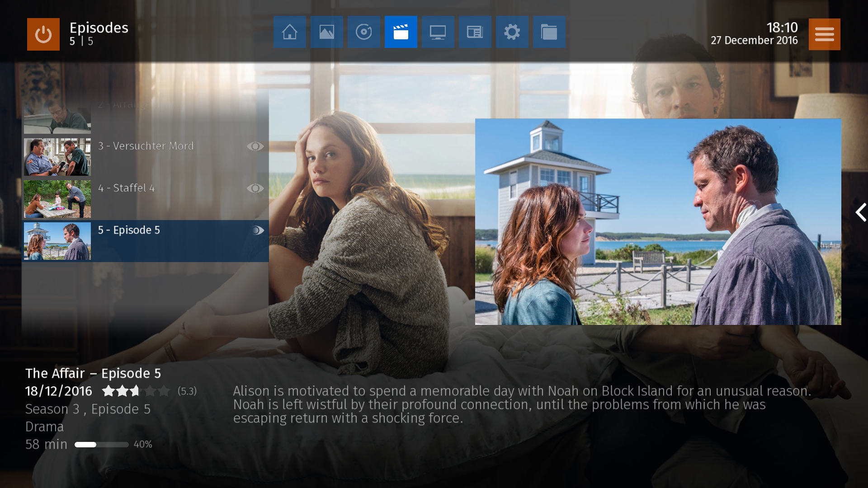This screenshot has width=868, height=488.
Task: Click the episode plot description text
Action: point(522,404)
